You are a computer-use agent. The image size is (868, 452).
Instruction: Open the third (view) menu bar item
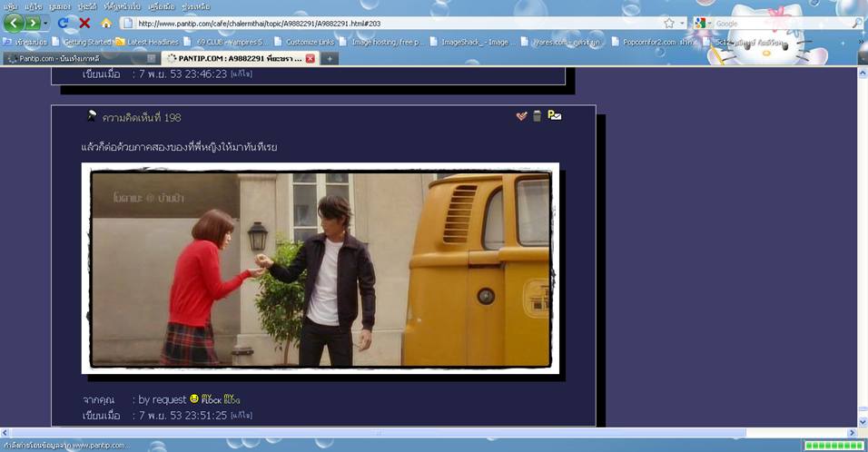coord(60,6)
